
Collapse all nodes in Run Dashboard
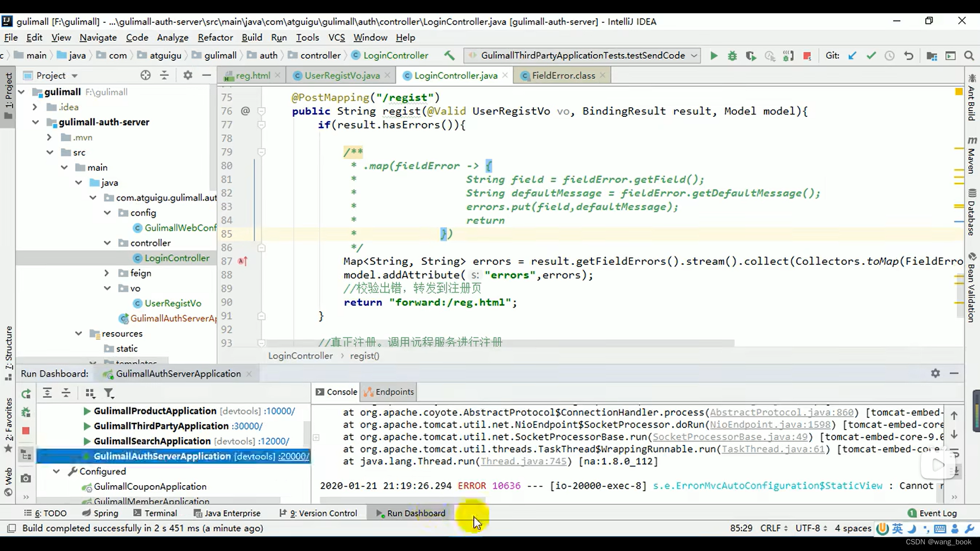[66, 393]
